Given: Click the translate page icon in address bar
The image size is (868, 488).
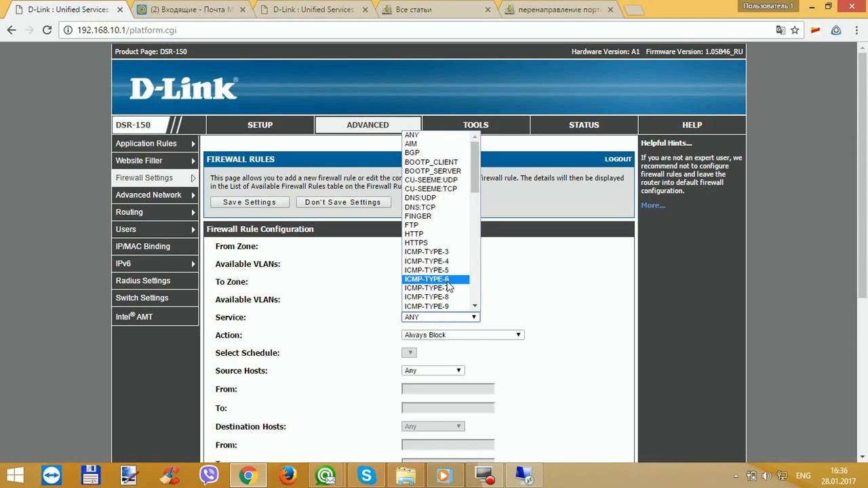Looking at the screenshot, I should (x=781, y=30).
